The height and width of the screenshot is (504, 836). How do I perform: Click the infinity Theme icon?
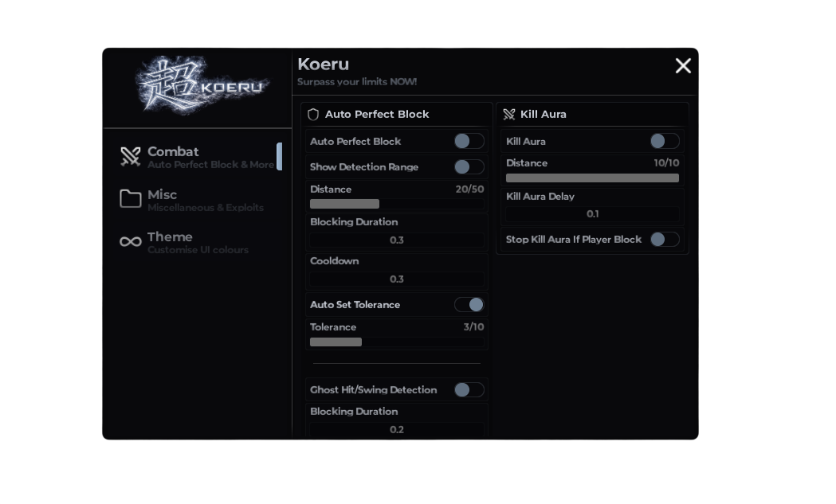(x=130, y=242)
